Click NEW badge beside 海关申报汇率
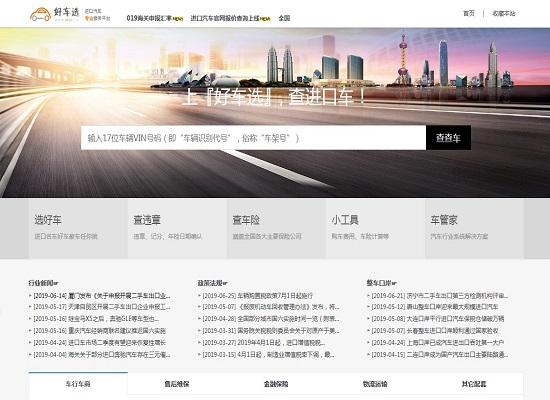The image size is (550, 400). click(x=178, y=19)
